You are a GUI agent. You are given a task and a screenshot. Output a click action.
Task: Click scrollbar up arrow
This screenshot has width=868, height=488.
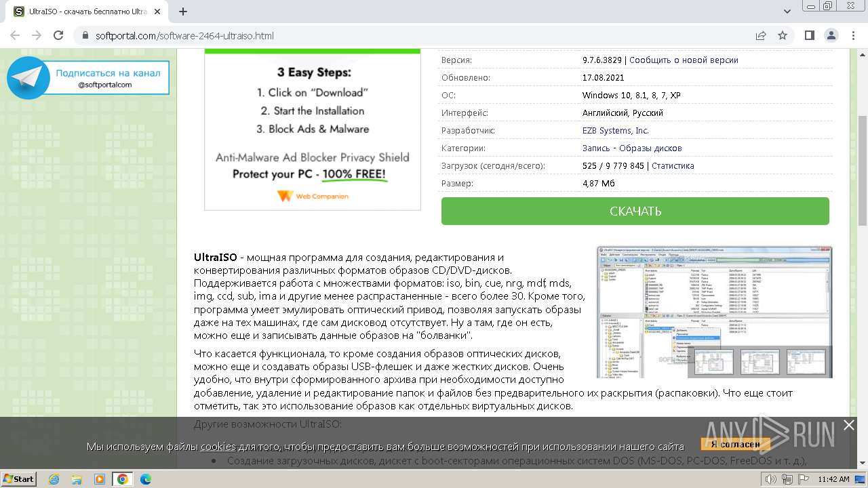click(x=862, y=55)
